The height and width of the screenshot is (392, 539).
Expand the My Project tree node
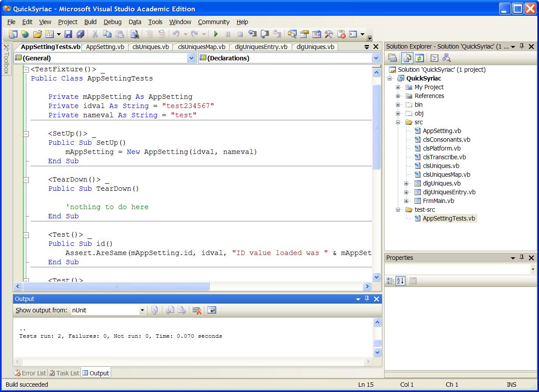[398, 87]
